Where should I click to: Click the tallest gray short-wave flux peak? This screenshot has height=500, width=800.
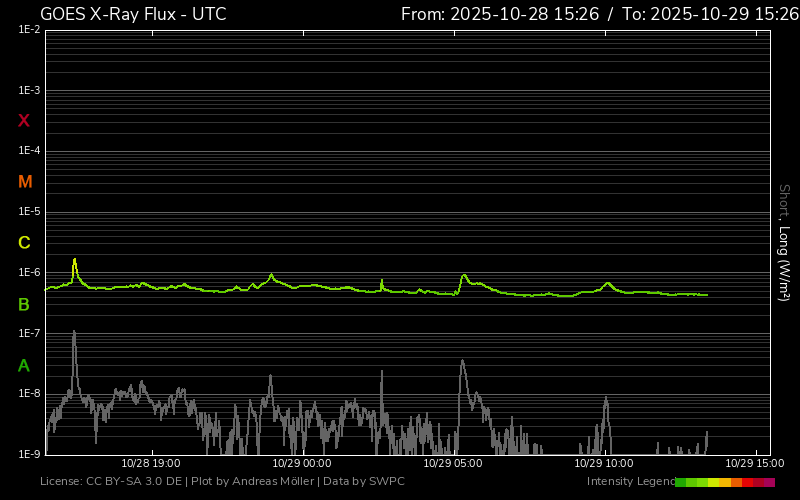point(74,333)
